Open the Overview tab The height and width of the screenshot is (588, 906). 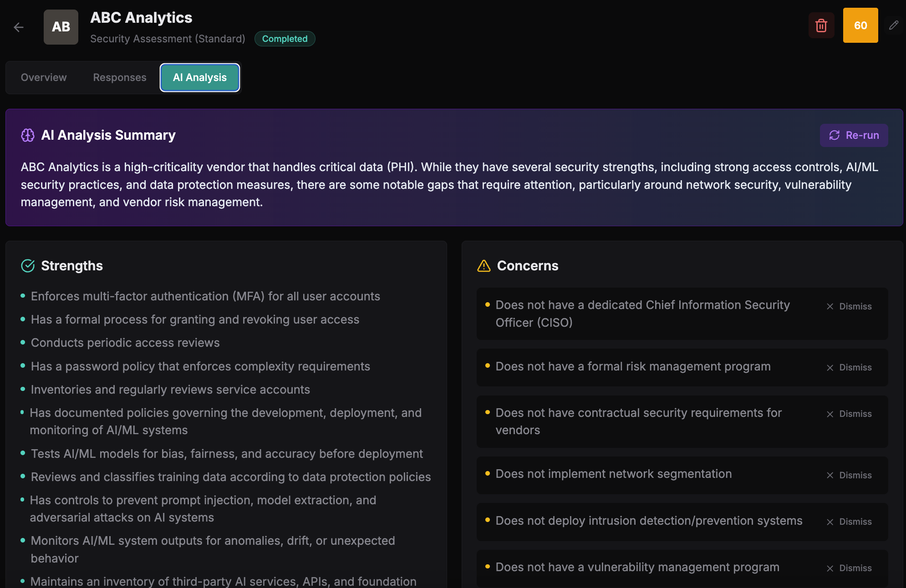click(x=44, y=77)
